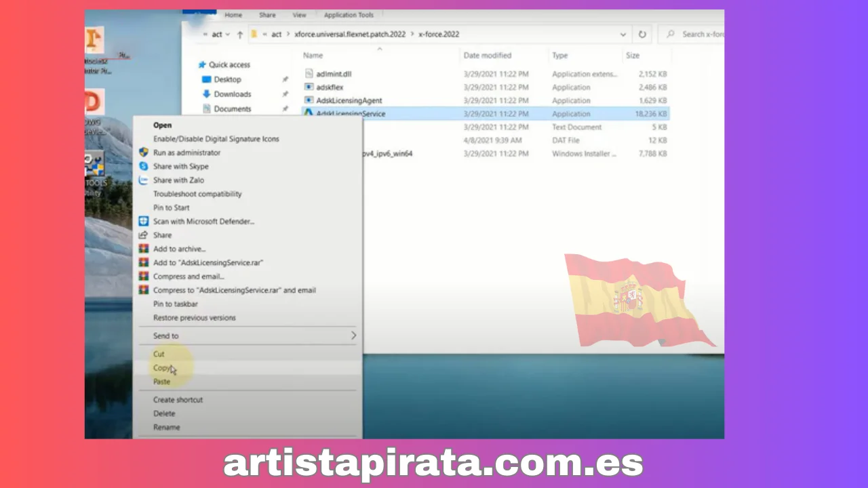Click the Downloads folder icon in sidebar
Image resolution: width=868 pixels, height=488 pixels.
coord(206,94)
